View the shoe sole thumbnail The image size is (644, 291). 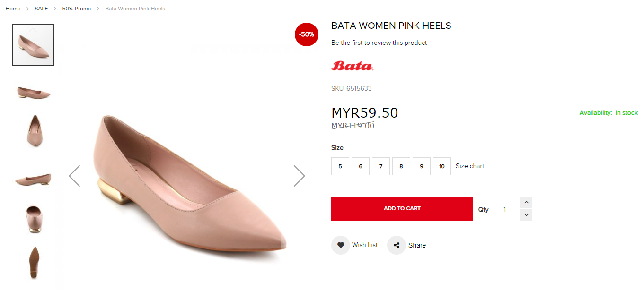[x=34, y=262]
